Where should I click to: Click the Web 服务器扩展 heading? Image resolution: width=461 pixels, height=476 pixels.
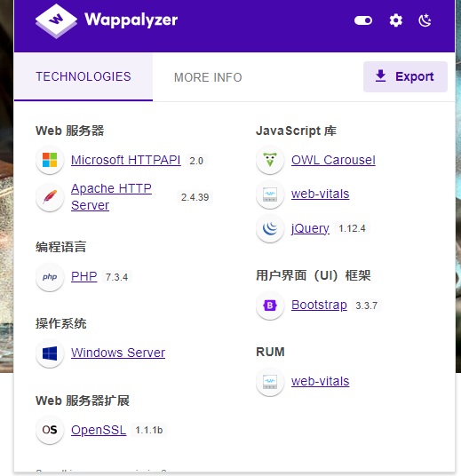(83, 401)
